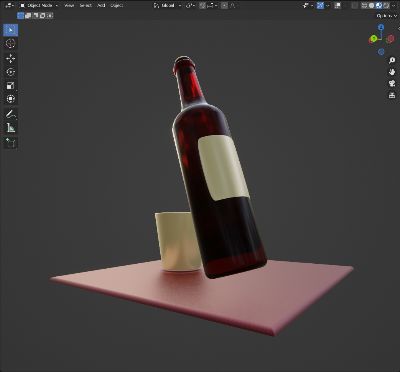Screen dimensions: 400x372
Task: Set selection mode to new selection
Action: [21, 15]
